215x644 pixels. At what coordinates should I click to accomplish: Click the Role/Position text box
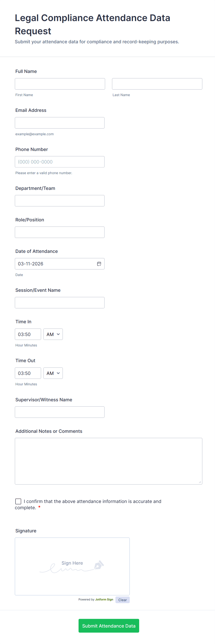(x=60, y=232)
